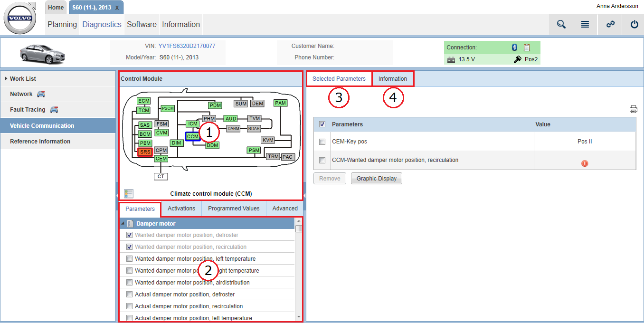This screenshot has height=323, width=644.
Task: Select Vehicle Communication in sidebar
Action: (58, 126)
